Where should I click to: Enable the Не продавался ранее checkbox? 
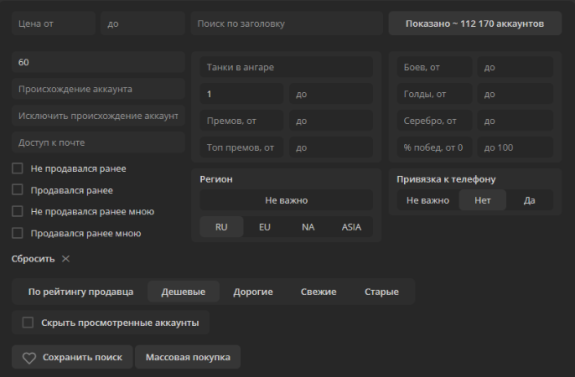pyautogui.click(x=17, y=169)
